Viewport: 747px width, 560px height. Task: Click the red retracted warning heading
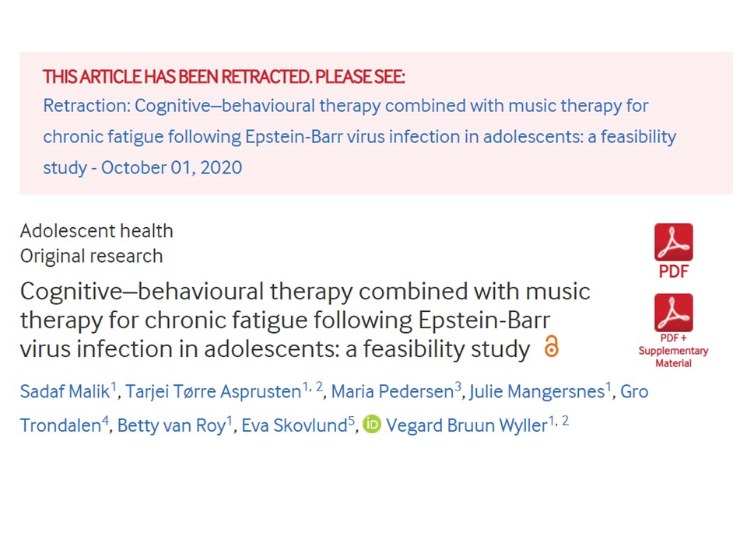coord(224,77)
